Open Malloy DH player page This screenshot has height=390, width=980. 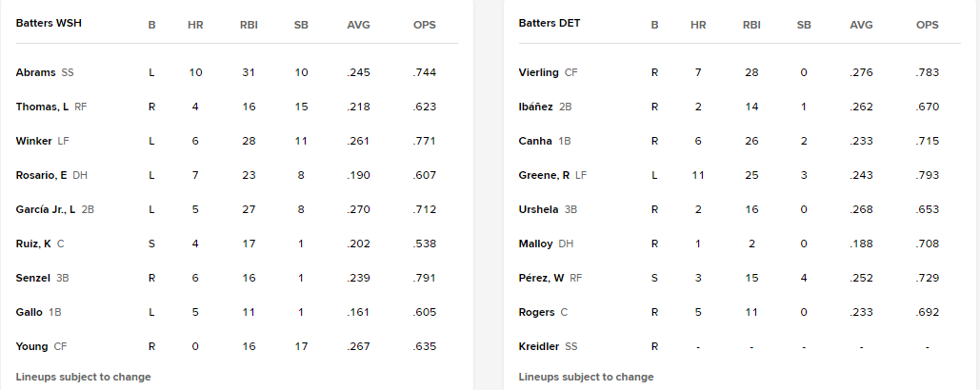pos(535,244)
